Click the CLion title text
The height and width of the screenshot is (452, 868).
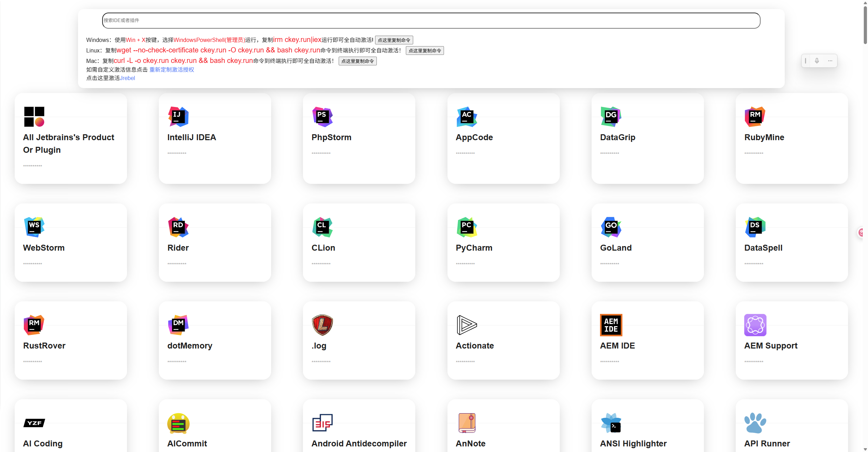point(323,248)
